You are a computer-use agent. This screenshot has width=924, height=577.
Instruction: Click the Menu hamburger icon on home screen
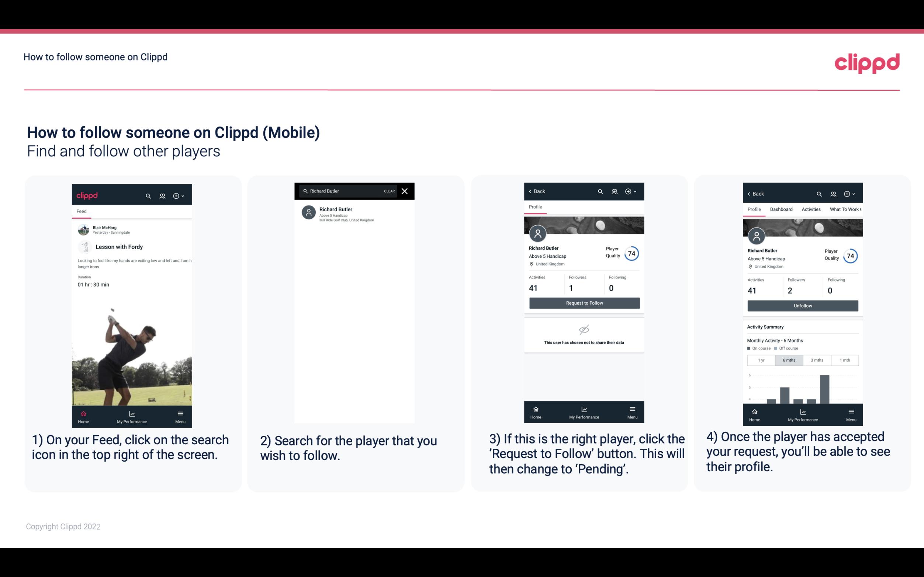tap(180, 413)
